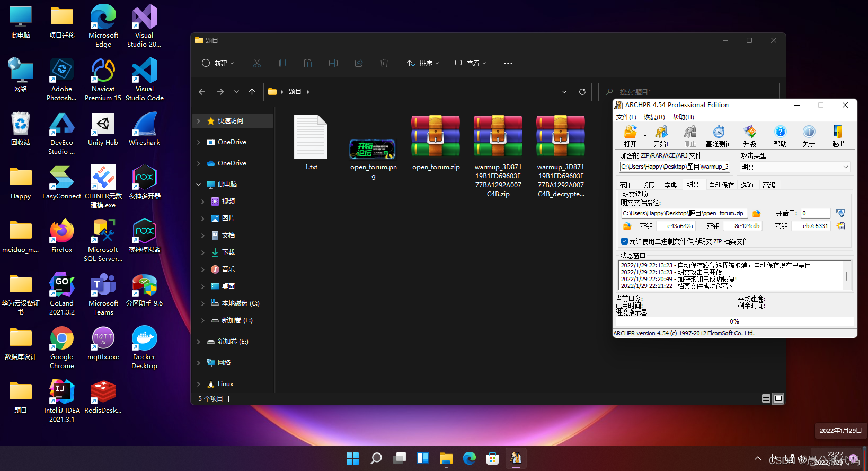868x471 pixels.
Task: Switch to the 高级 tab
Action: coord(769,185)
